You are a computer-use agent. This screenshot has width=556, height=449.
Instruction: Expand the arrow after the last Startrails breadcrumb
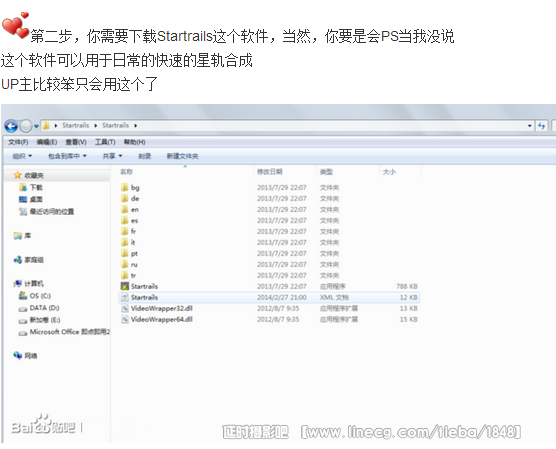(136, 126)
